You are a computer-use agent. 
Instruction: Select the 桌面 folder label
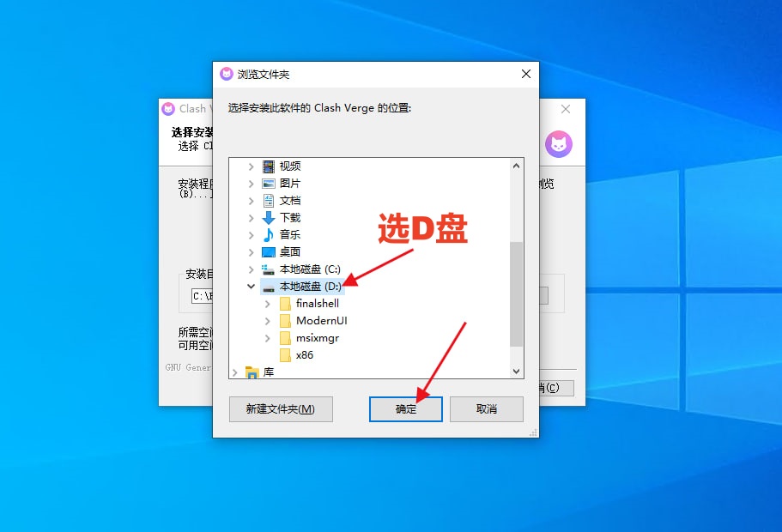pos(290,251)
